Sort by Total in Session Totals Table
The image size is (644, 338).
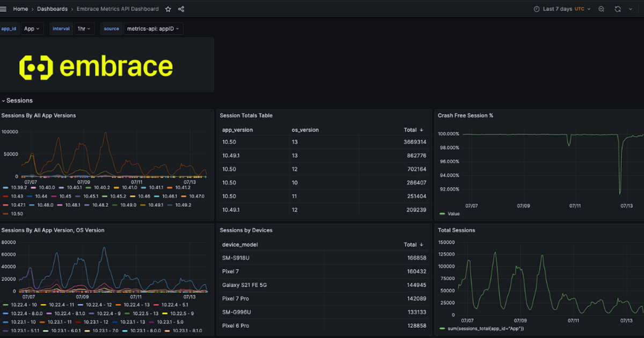413,130
